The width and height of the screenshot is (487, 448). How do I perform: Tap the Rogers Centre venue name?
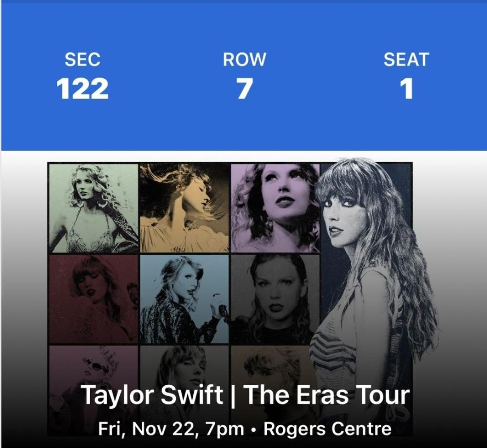tap(327, 429)
